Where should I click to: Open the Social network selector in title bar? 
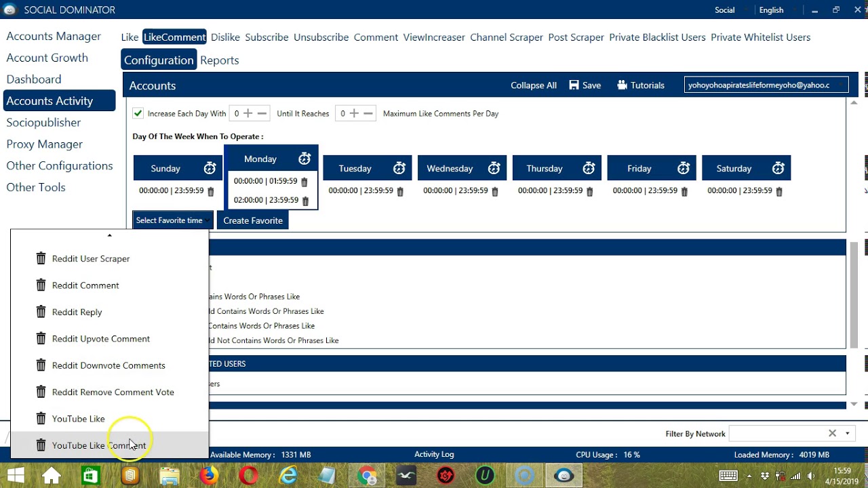[730, 10]
